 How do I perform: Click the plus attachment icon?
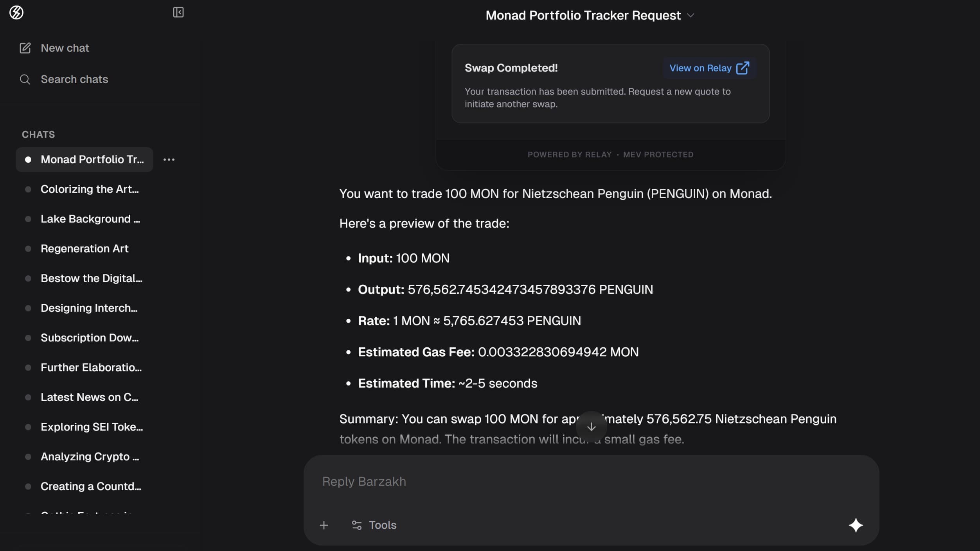click(x=324, y=525)
